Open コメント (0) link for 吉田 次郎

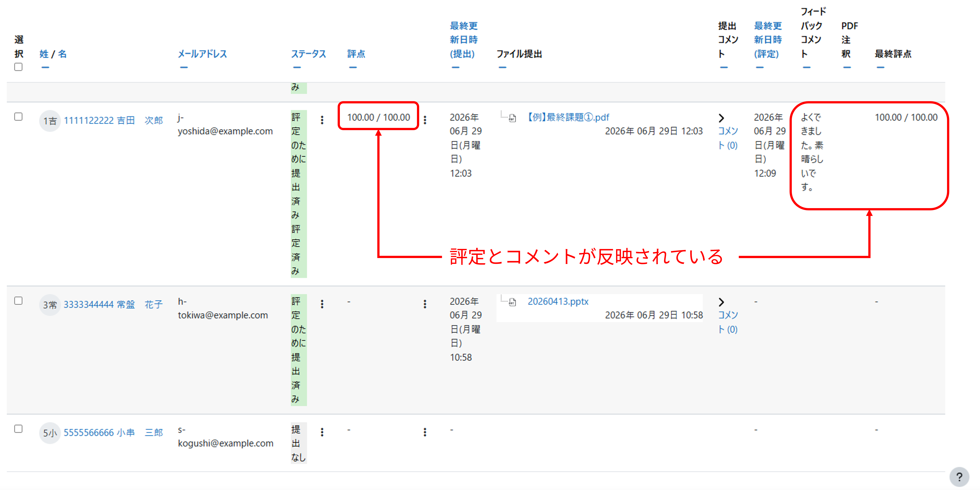728,138
